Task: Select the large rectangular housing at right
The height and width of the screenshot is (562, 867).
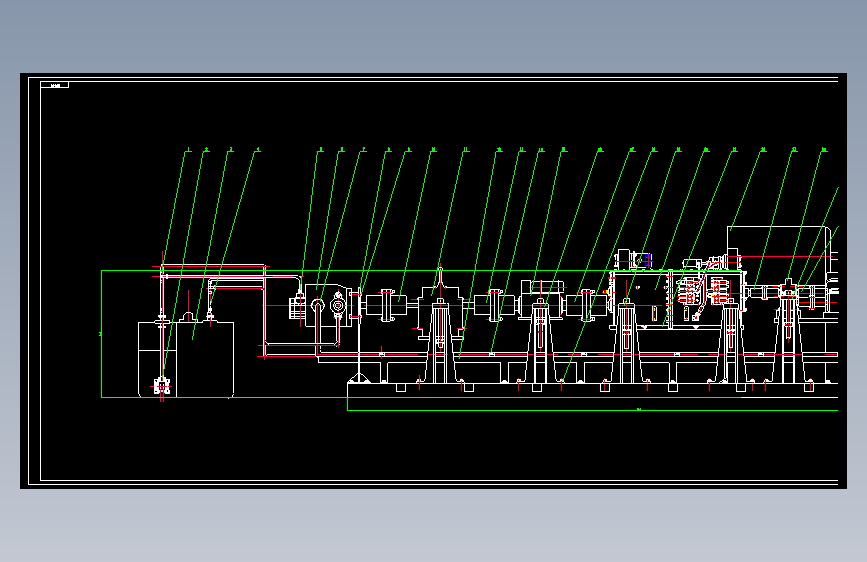Action: 779,248
